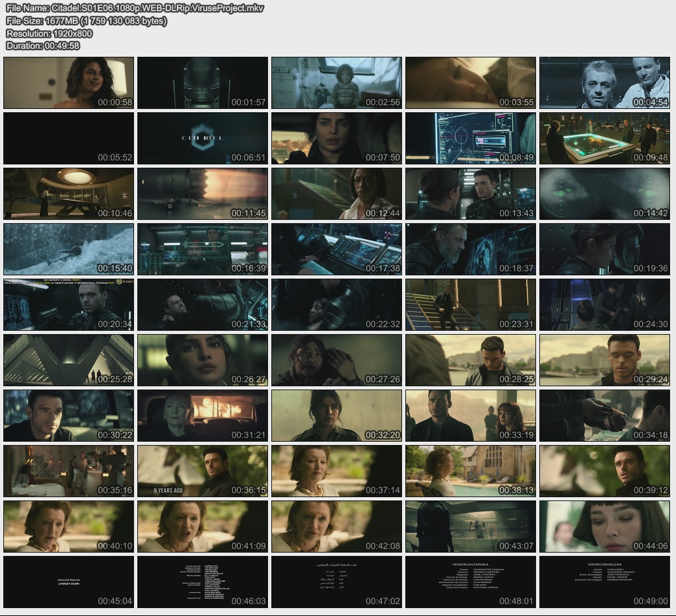Click the poolside house frame at 00:38:13
Screen dimensions: 676x616
coord(471,471)
